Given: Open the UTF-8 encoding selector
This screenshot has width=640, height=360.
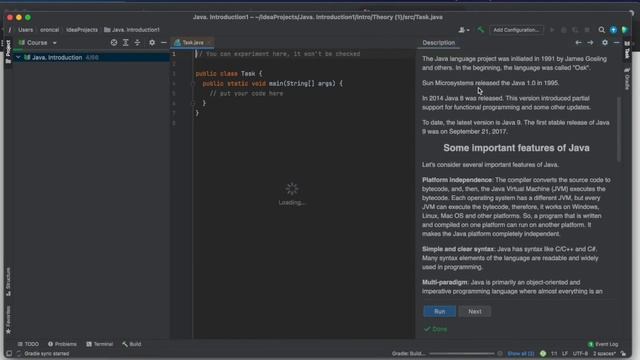Looking at the screenshot, I should coord(580,353).
